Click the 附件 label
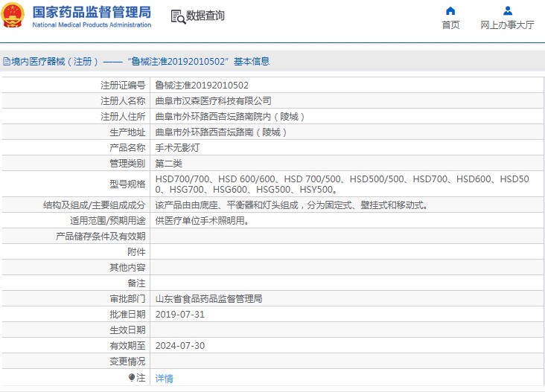Screen dimensions: 545x392 (136, 252)
